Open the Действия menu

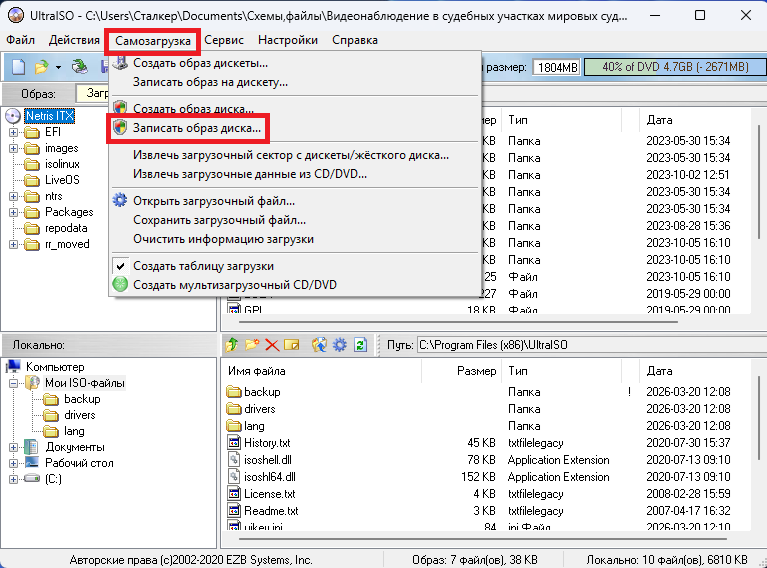(74, 40)
